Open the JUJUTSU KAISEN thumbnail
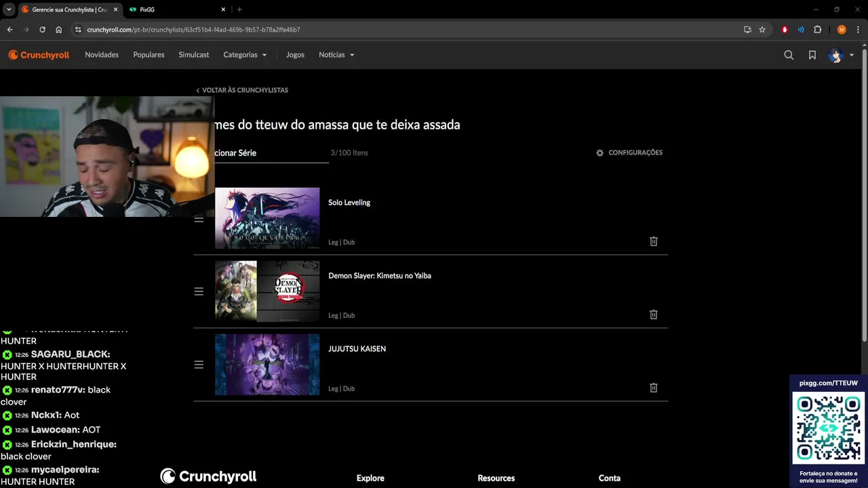The width and height of the screenshot is (868, 488). (x=267, y=365)
